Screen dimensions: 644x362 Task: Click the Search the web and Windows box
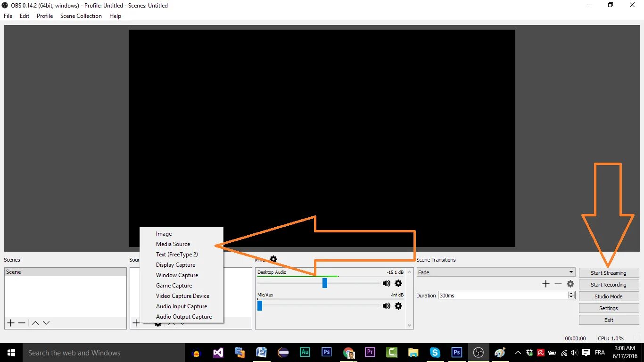point(104,353)
